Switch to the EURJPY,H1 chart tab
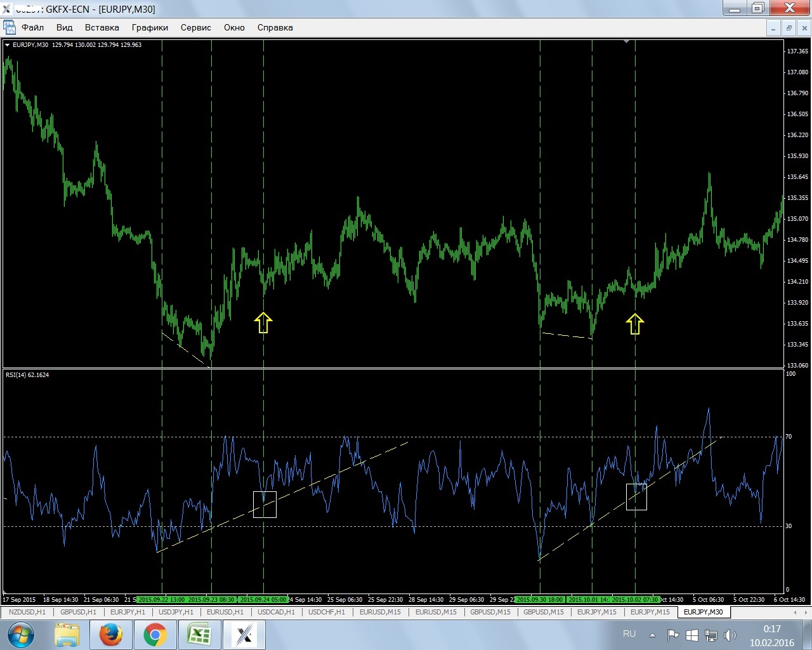 coord(128,612)
